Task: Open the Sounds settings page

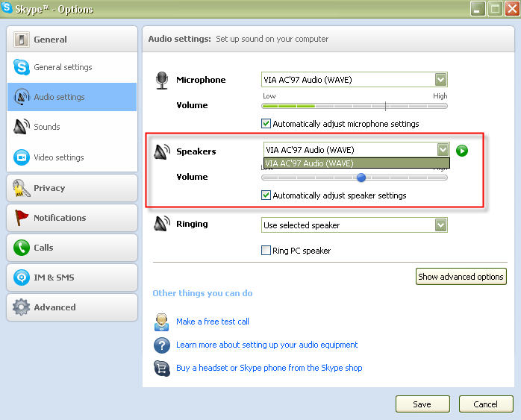Action: [72, 127]
